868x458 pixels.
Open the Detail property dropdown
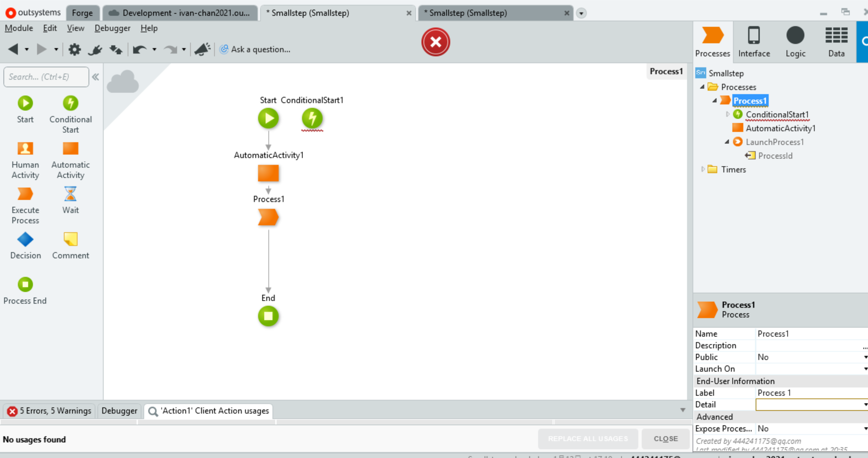click(865, 405)
